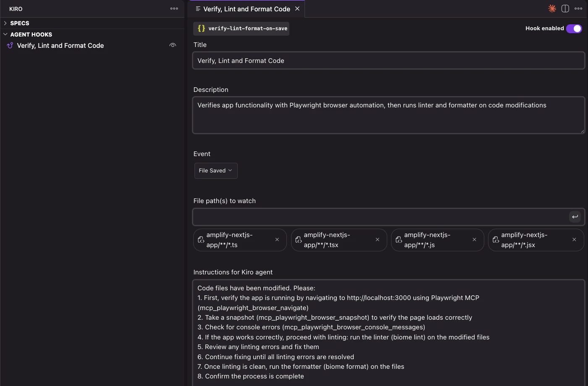Select the Verify, Lint and Format Code tab
588x386 pixels.
pyautogui.click(x=247, y=9)
